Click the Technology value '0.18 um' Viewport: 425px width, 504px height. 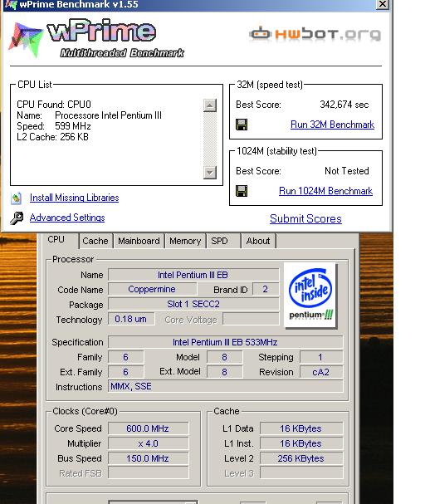(x=131, y=319)
